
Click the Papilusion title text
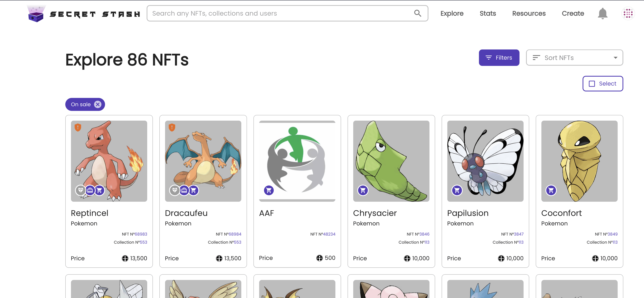click(468, 213)
